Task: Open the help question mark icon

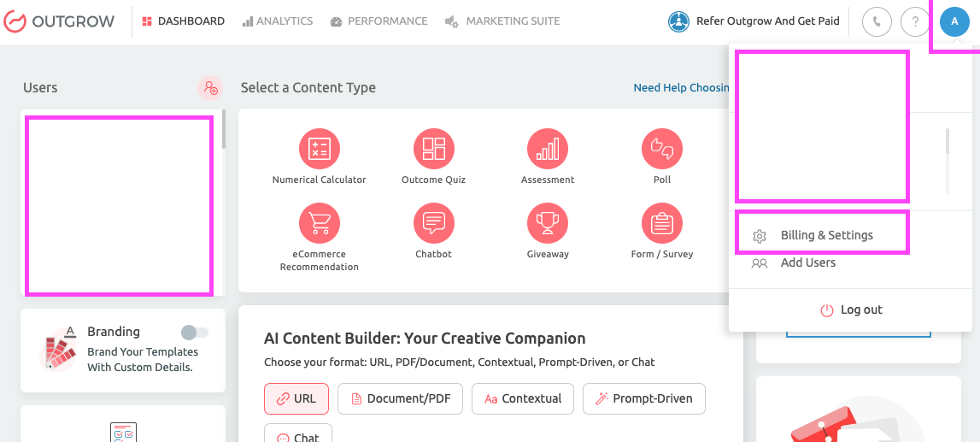Action: coord(915,21)
